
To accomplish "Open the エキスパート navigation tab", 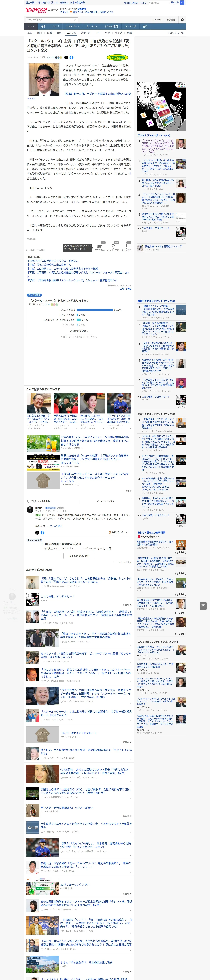I will coord(72,27).
